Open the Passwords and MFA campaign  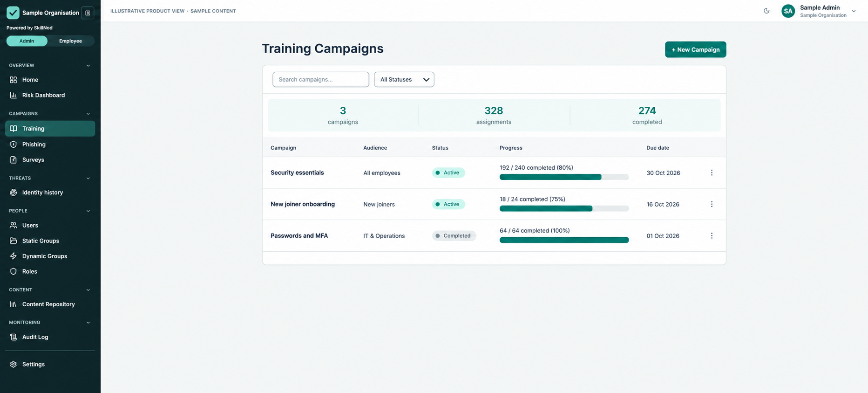299,235
